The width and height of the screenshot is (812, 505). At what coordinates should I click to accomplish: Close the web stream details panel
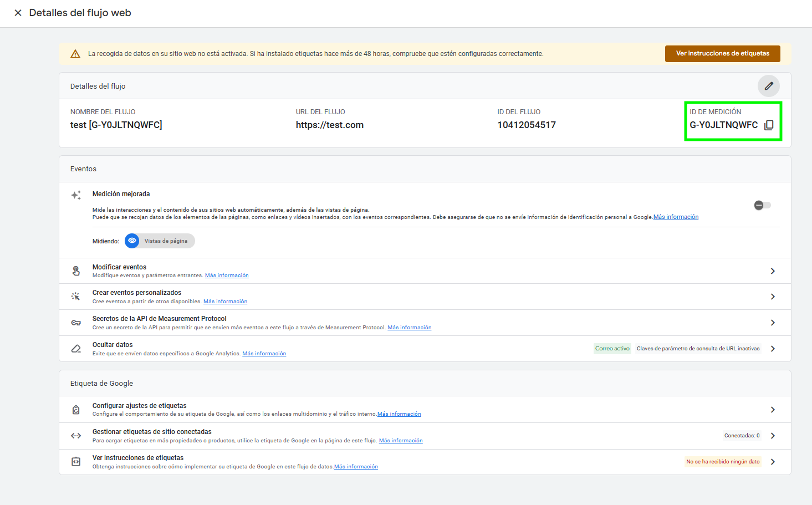point(18,13)
